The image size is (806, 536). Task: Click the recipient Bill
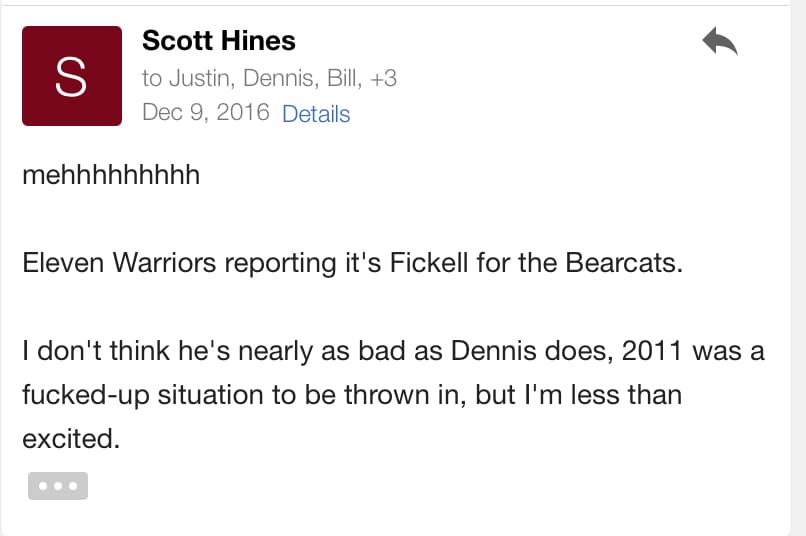point(344,79)
